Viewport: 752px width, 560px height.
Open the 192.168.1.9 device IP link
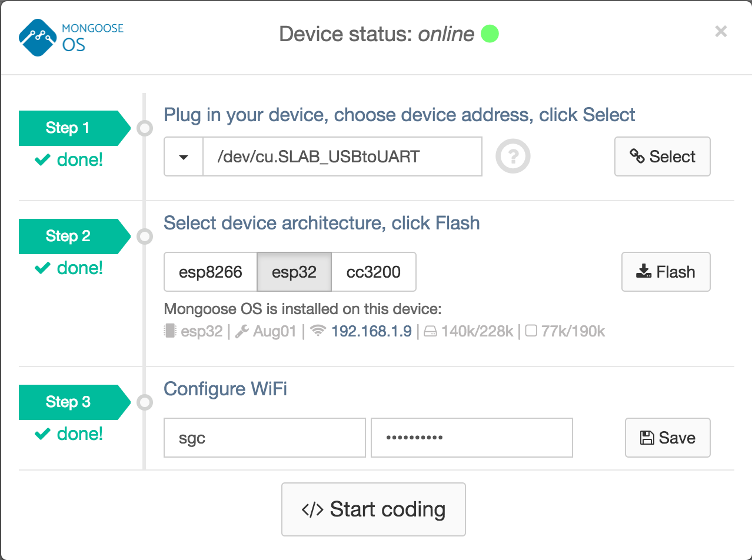(371, 332)
